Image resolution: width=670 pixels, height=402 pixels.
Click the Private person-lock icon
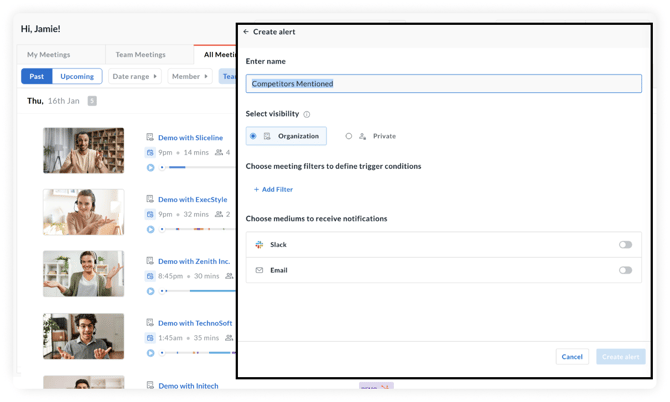click(x=362, y=136)
